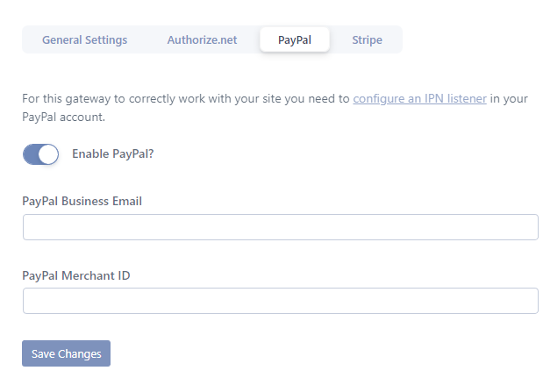Disable the Enable PayPal toggle switch
This screenshot has height=392, width=543.
pos(41,154)
